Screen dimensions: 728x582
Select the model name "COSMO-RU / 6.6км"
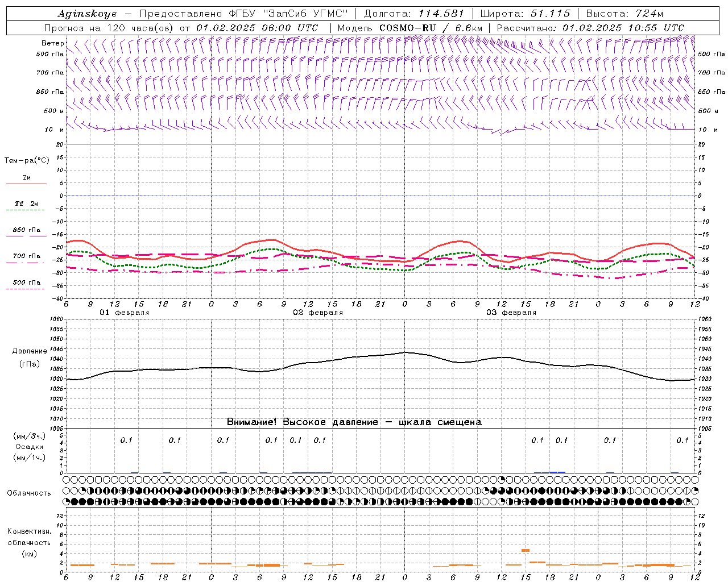tap(431, 28)
